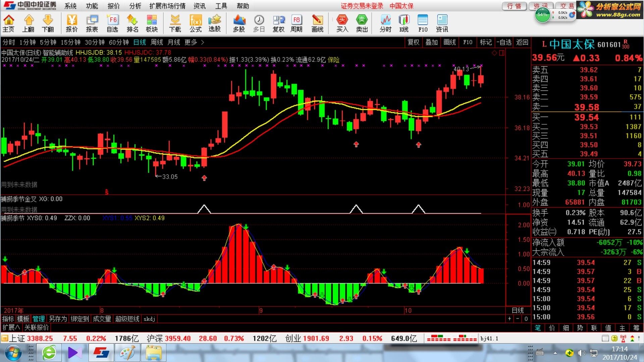Open the 模板 template tab

[x=23, y=319]
